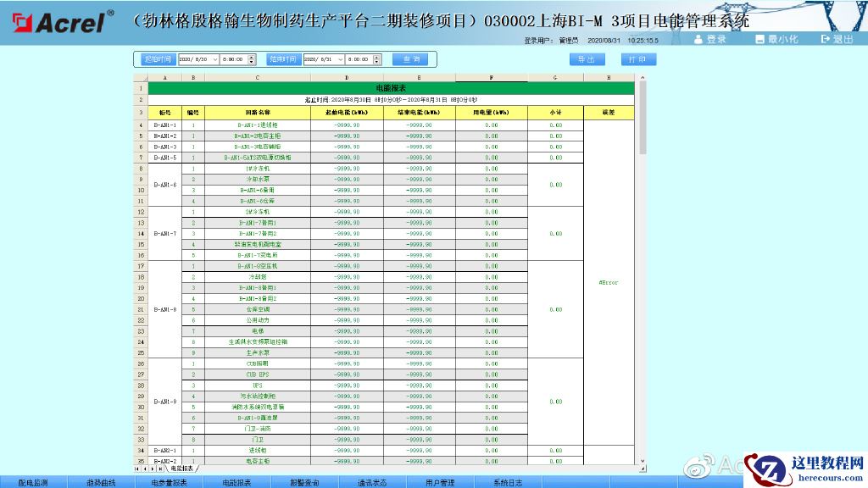Click the cabinet cell B-AN1-9

[165, 402]
